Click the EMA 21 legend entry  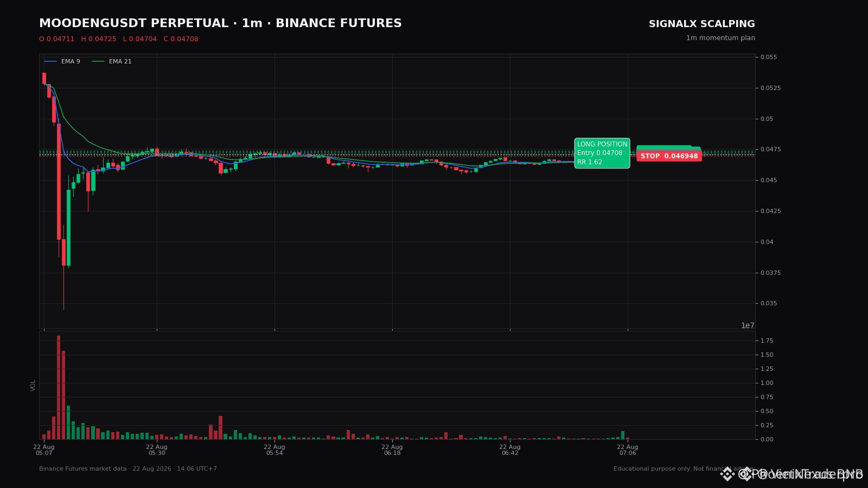112,62
